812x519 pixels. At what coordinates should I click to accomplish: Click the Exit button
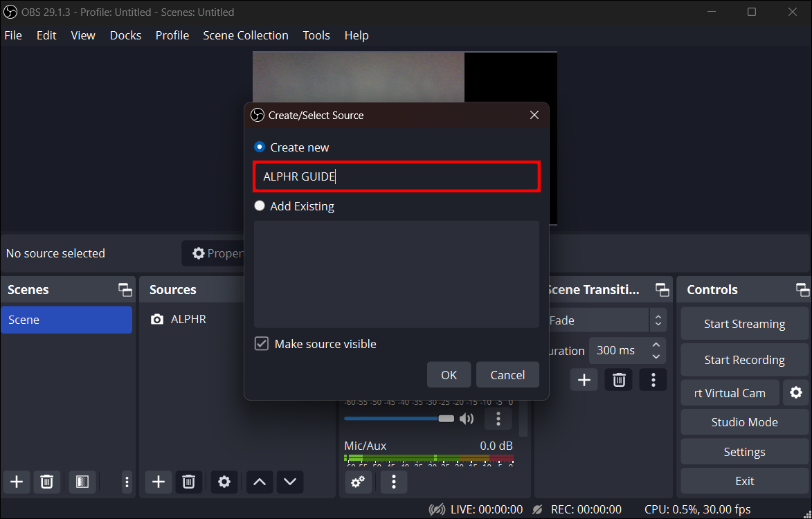point(744,481)
